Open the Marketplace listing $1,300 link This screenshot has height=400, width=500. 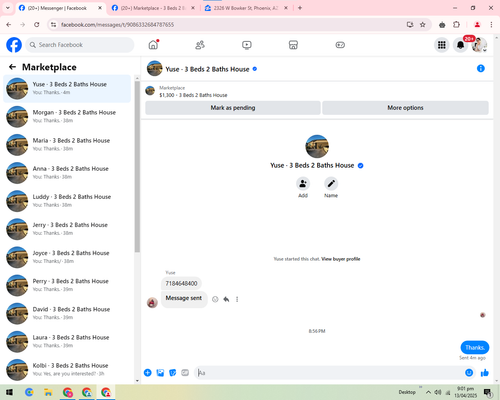click(x=193, y=95)
